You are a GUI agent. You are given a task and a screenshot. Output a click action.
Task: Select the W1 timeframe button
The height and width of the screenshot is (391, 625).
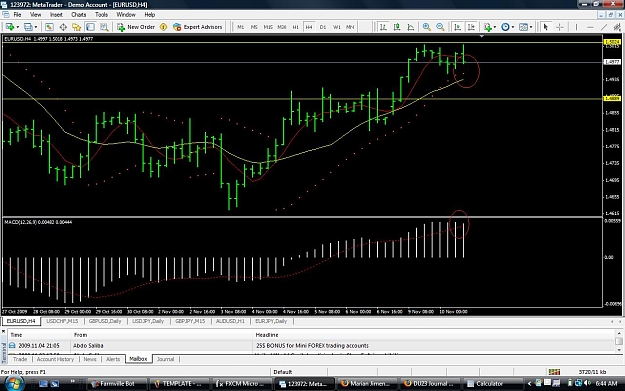click(x=337, y=27)
